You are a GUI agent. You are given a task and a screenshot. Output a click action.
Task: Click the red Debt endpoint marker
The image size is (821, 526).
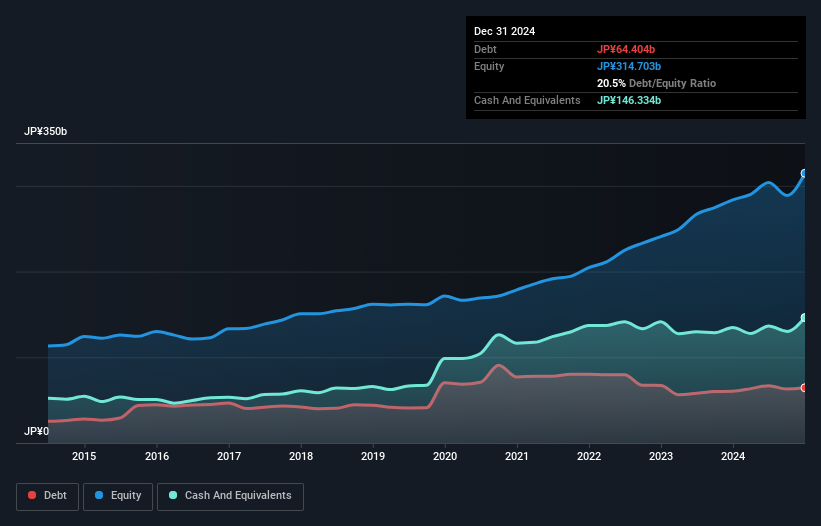pos(804,388)
